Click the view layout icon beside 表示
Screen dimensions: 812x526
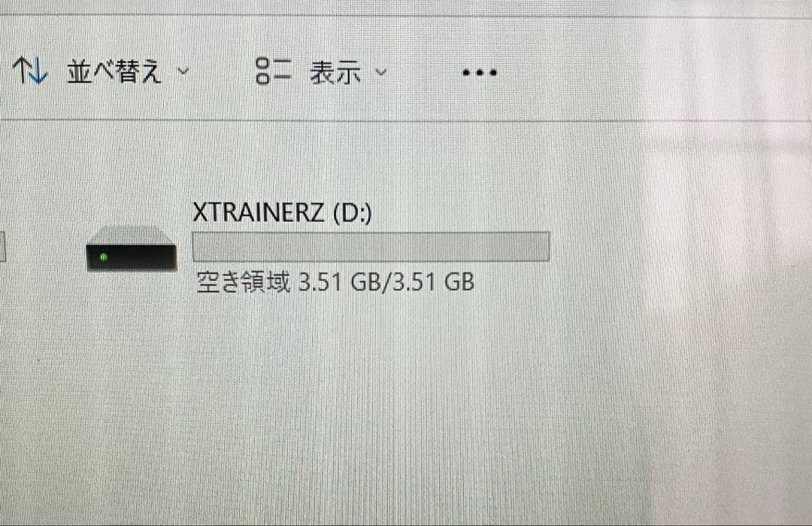274,71
